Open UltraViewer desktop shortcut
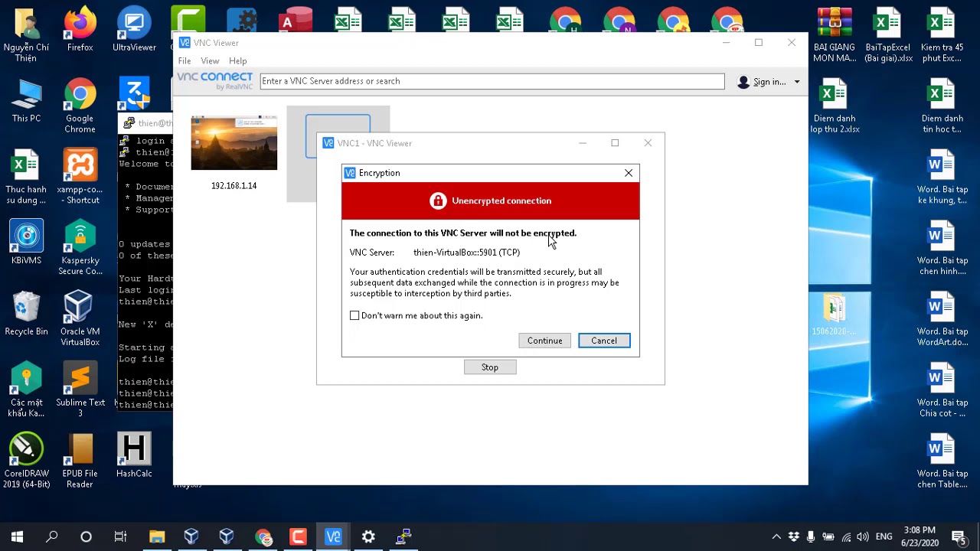Image resolution: width=980 pixels, height=551 pixels. 134,31
